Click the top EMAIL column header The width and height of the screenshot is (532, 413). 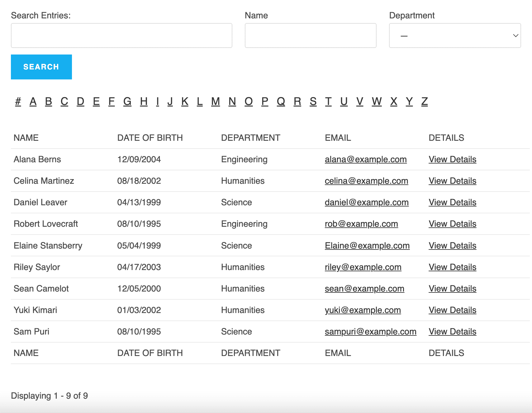point(338,138)
